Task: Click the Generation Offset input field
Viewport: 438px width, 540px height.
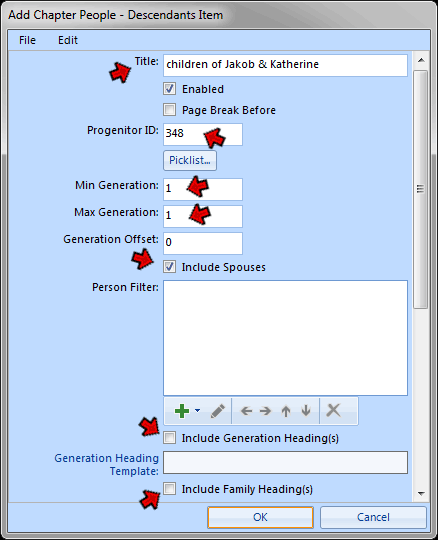Action: 203,243
